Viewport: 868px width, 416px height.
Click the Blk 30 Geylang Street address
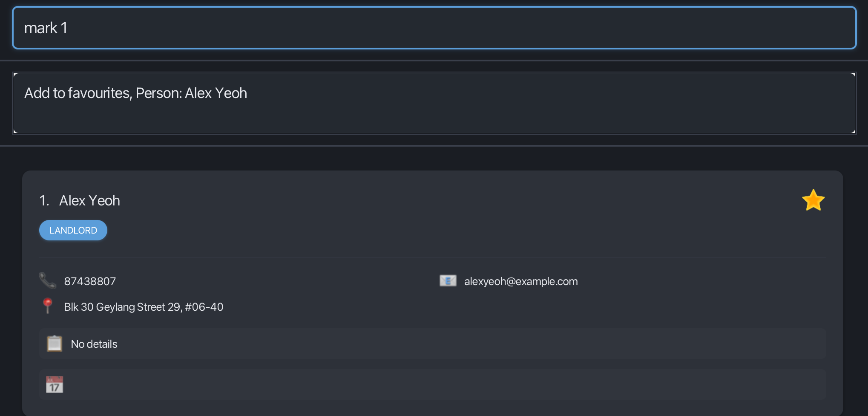click(x=144, y=307)
